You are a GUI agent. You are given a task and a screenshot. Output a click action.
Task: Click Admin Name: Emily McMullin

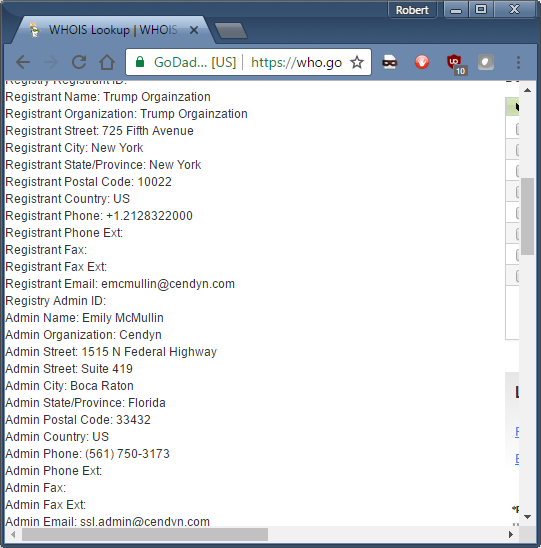(x=84, y=318)
